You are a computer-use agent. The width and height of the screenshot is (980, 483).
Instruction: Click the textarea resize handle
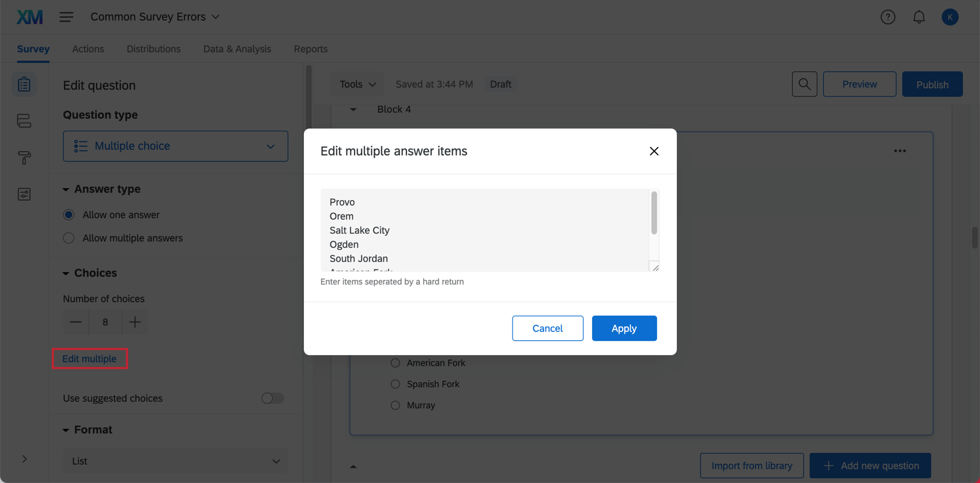(x=655, y=267)
